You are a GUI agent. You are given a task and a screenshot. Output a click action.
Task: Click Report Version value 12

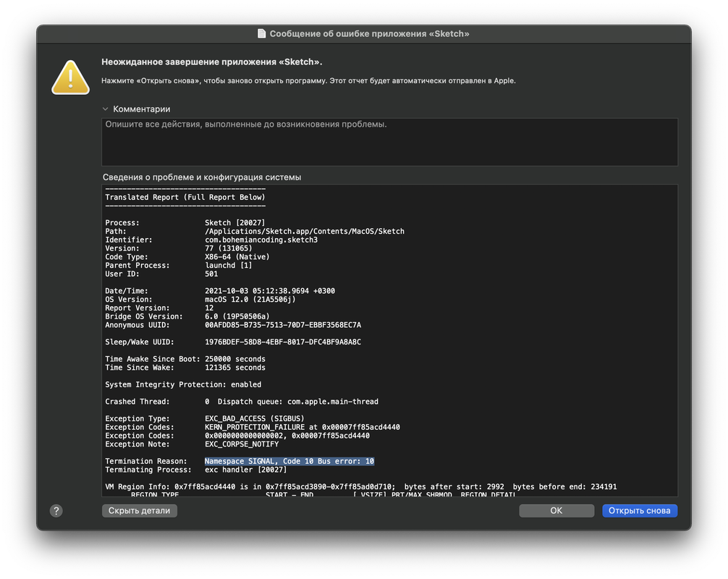(x=209, y=308)
